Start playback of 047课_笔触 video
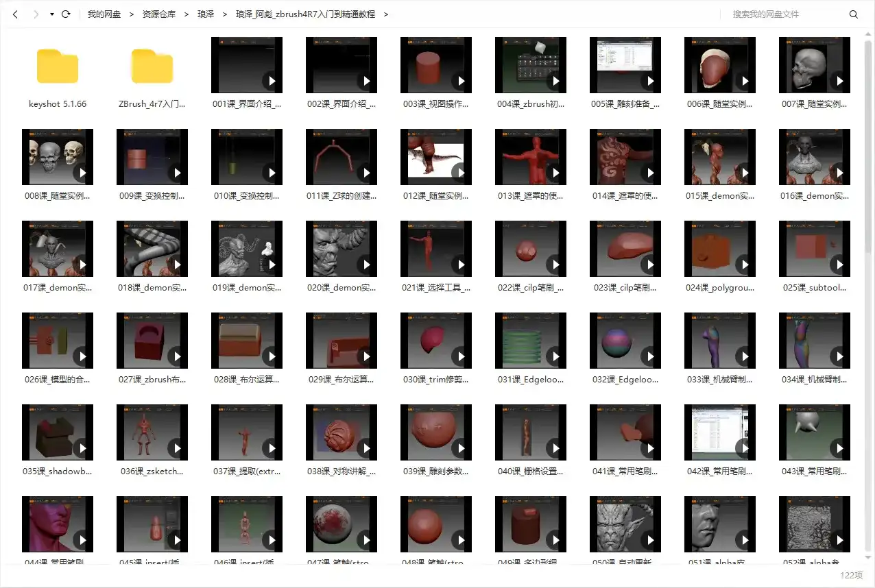Screen dimensions: 875x588 tap(341, 524)
